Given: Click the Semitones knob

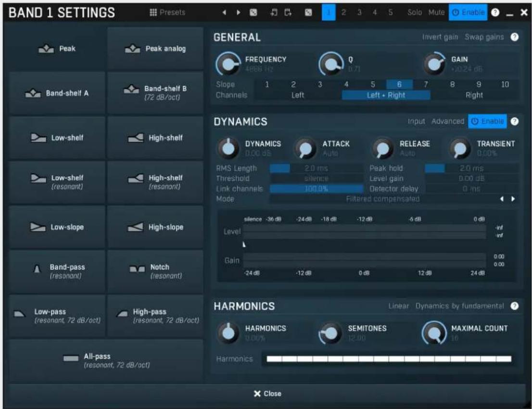Looking at the screenshot, I should point(330,332).
